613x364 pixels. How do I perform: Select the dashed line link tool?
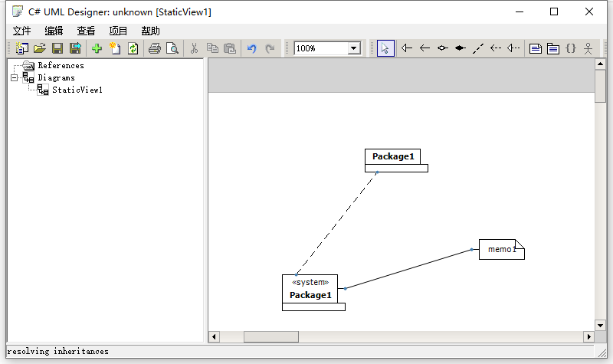(477, 48)
